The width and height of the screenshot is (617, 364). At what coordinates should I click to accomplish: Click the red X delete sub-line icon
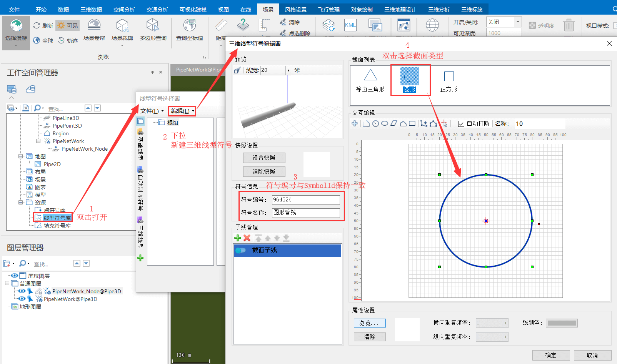pos(247,238)
